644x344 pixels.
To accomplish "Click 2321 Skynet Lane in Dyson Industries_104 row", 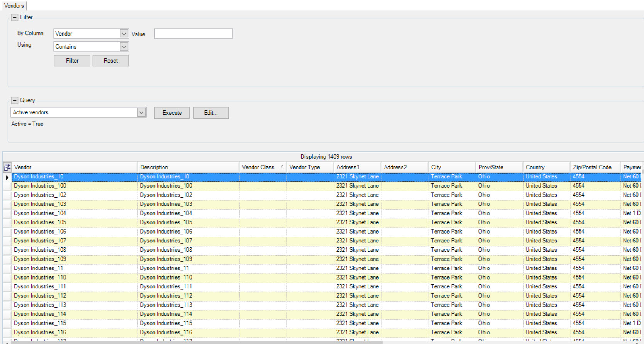I will coord(358,213).
